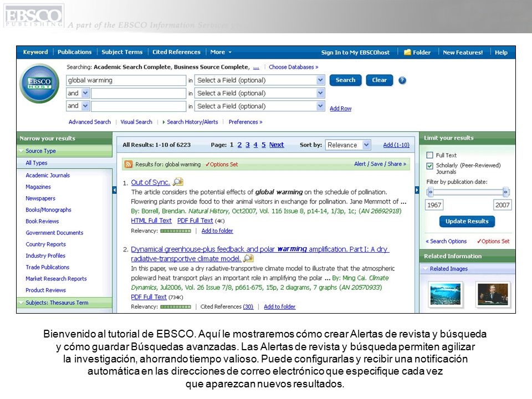Open the Out of Sync article title
Screen dimensions: 532x399
coord(150,182)
